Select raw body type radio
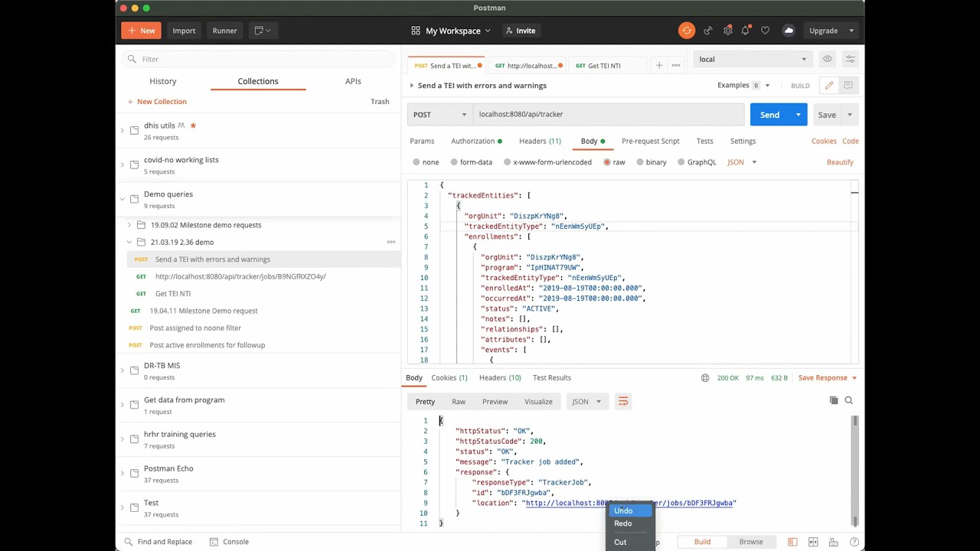Viewport: 980px width, 551px height. 607,162
